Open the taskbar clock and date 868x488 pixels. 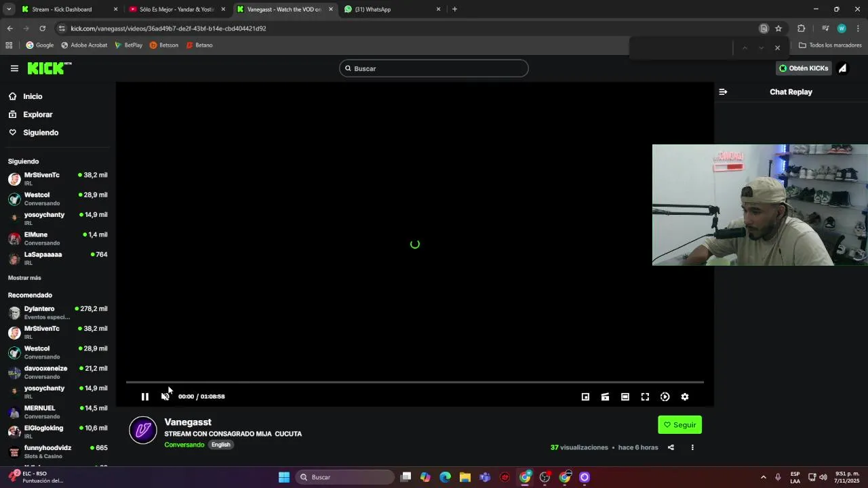[x=847, y=477]
